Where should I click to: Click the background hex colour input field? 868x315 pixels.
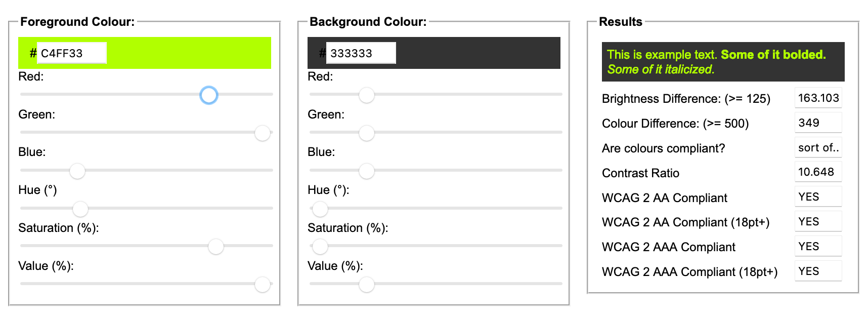click(361, 53)
